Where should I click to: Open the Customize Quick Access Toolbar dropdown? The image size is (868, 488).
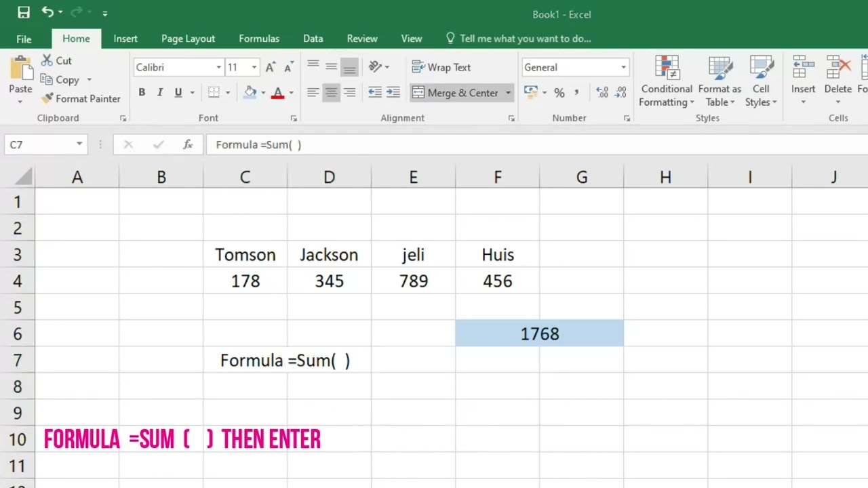point(104,13)
